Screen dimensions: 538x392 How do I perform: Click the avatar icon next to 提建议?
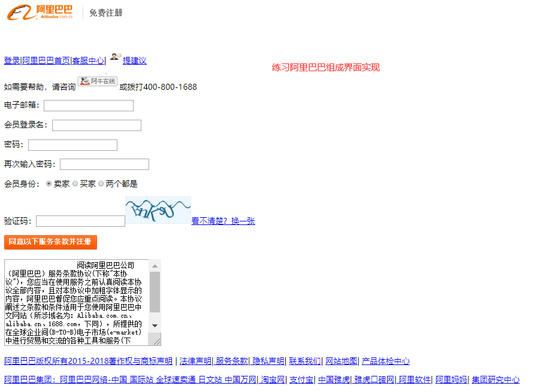[114, 57]
